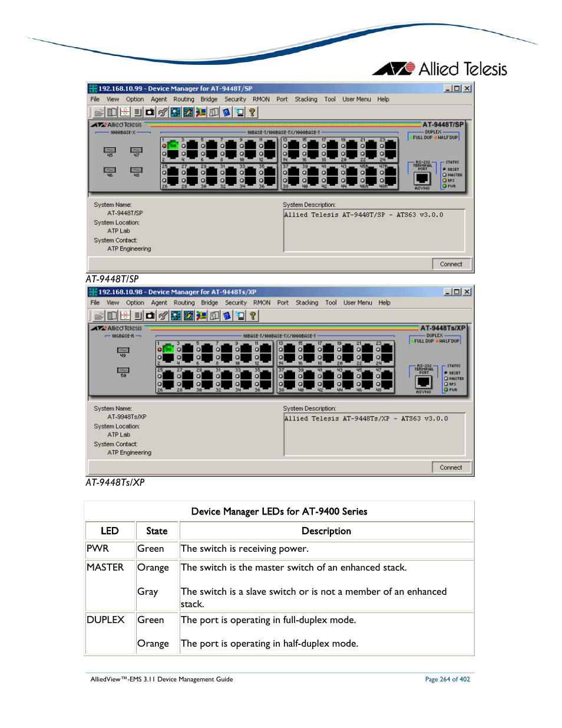Select SFP port 48 on AT-9448T/SP

coord(137,170)
